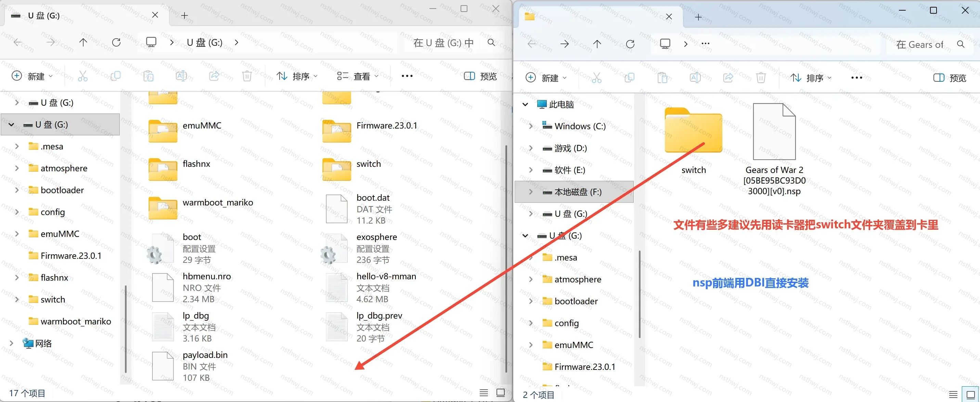Select 游戏 (D:) drive in right tree
The height and width of the screenshot is (402, 980).
[x=570, y=148]
